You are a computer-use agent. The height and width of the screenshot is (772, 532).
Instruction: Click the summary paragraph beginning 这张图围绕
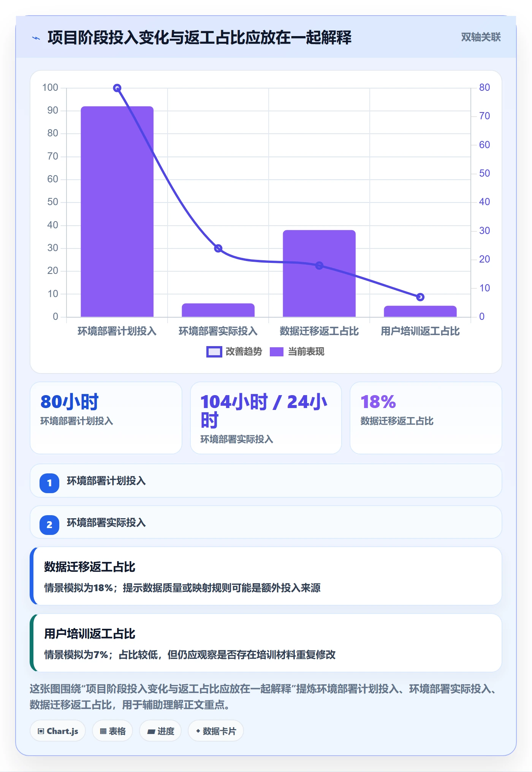click(264, 697)
